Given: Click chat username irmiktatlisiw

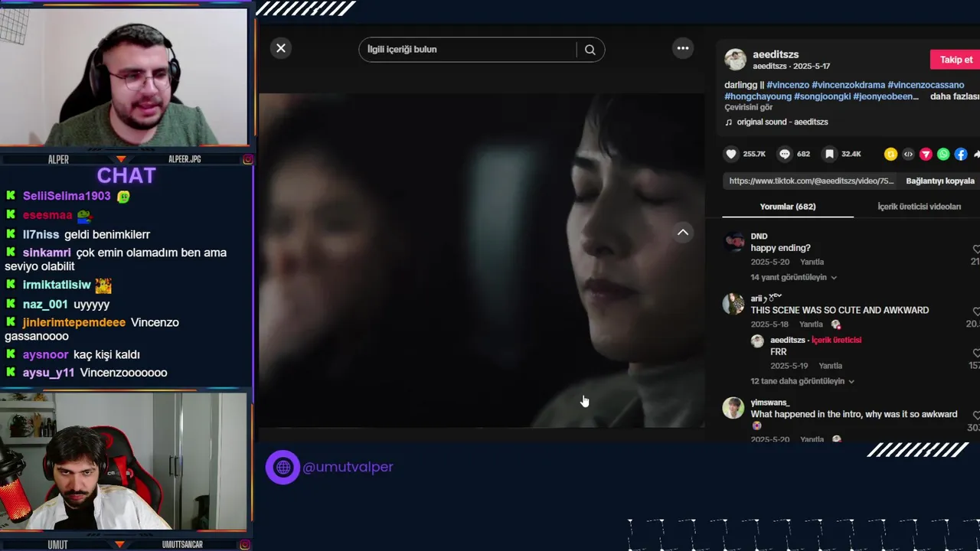Looking at the screenshot, I should click(57, 285).
